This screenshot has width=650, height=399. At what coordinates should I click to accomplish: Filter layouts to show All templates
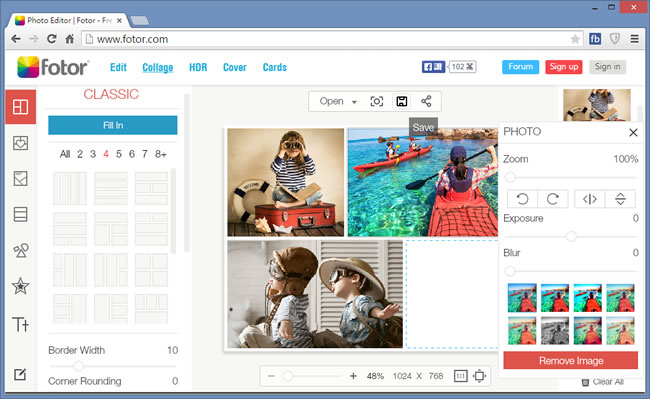pyautogui.click(x=65, y=154)
